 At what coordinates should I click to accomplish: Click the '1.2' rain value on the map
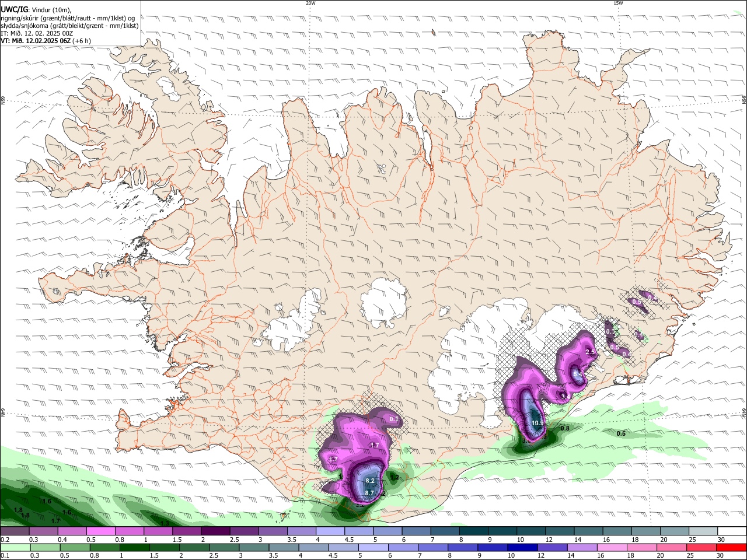[x=395, y=477]
